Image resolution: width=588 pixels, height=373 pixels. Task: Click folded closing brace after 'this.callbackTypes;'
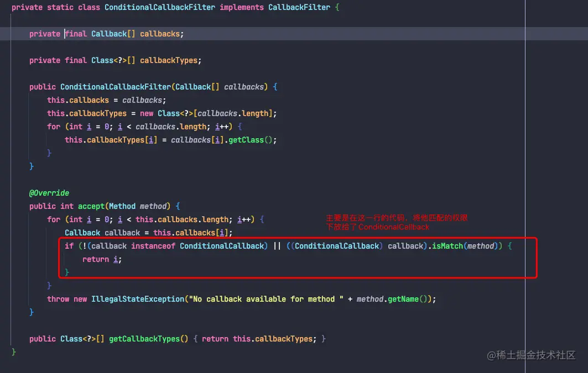[x=324, y=339]
